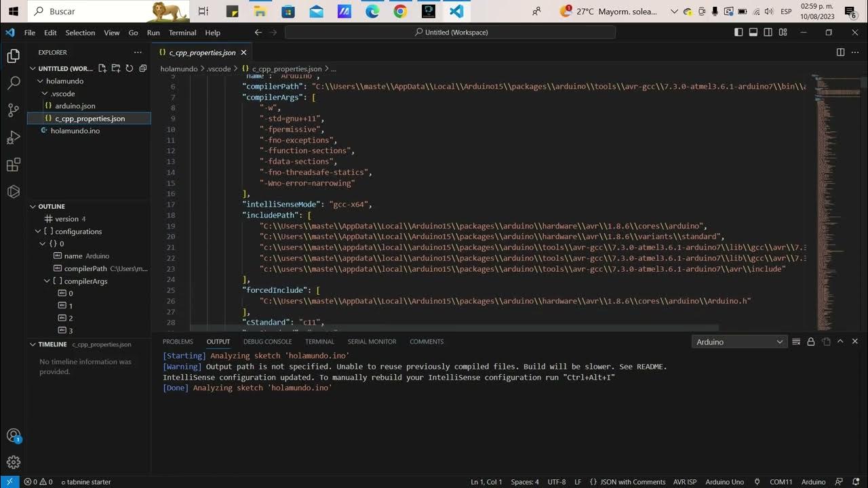Click the serial port plug icon in status bar
The width and height of the screenshot is (868, 488).
tap(757, 482)
